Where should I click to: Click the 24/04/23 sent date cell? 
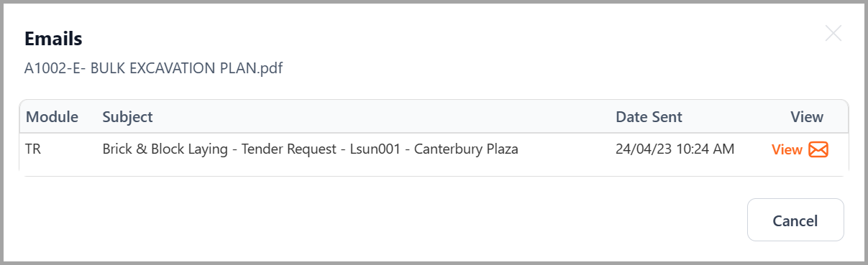(675, 149)
